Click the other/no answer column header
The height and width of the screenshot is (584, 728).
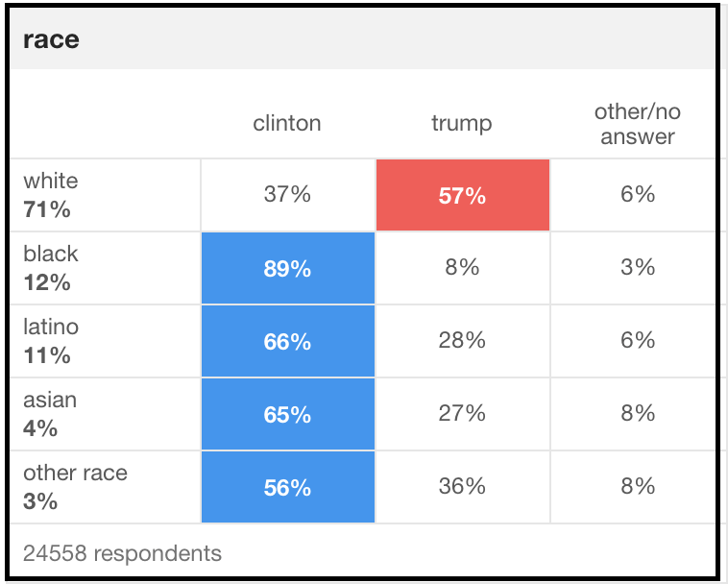637,124
